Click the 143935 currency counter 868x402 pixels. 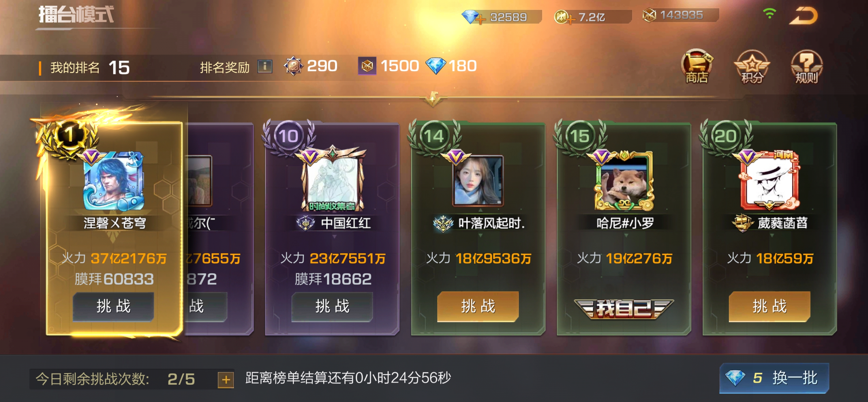coord(680,15)
